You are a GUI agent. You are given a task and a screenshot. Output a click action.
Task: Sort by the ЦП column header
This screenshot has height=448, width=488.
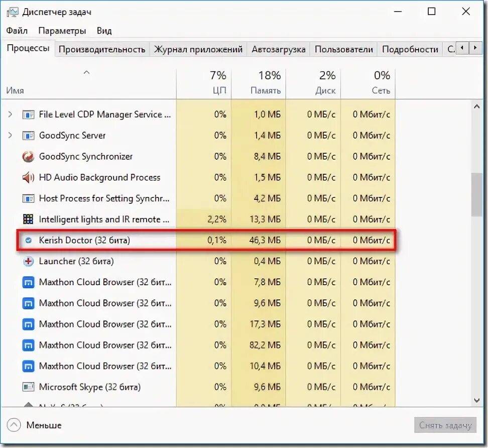204,83
